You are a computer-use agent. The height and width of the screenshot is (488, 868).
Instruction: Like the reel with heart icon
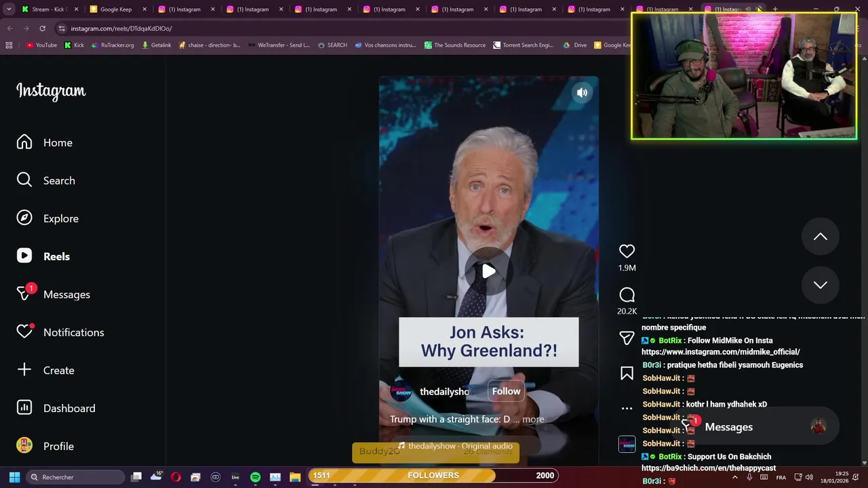[627, 251]
